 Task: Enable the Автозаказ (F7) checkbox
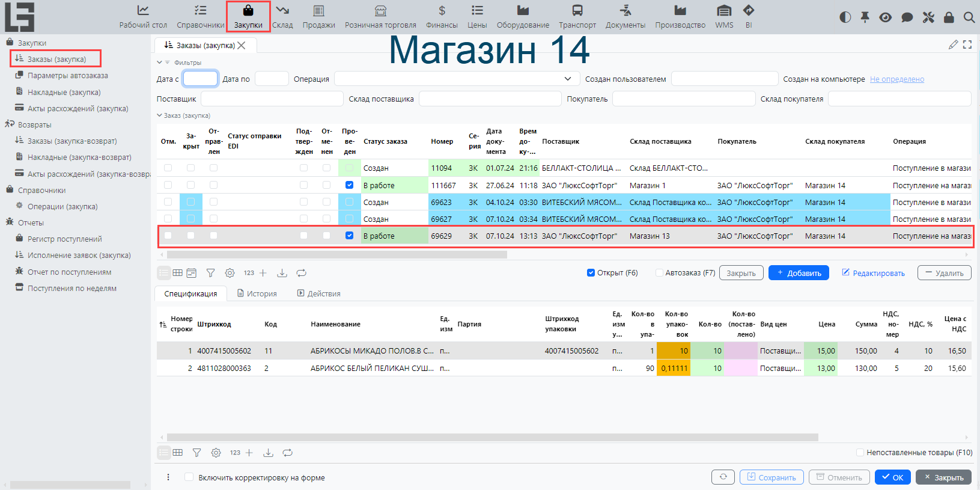(x=659, y=273)
